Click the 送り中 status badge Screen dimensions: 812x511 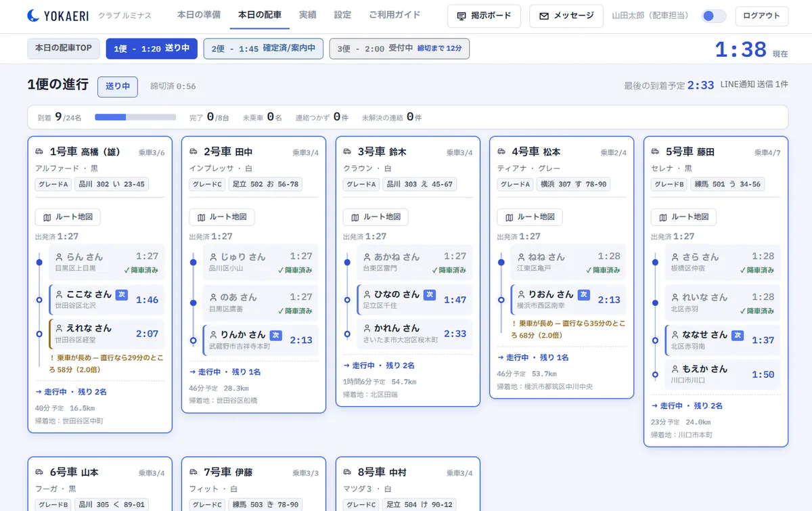coord(118,87)
